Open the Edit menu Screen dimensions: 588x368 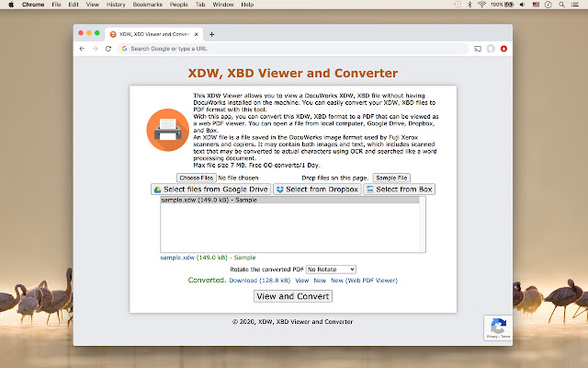click(73, 5)
